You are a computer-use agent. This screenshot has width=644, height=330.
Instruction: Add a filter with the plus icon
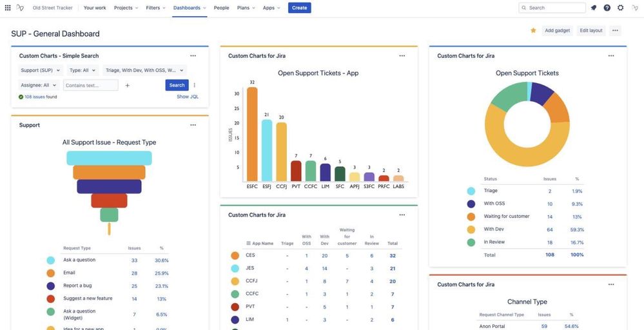click(x=128, y=85)
